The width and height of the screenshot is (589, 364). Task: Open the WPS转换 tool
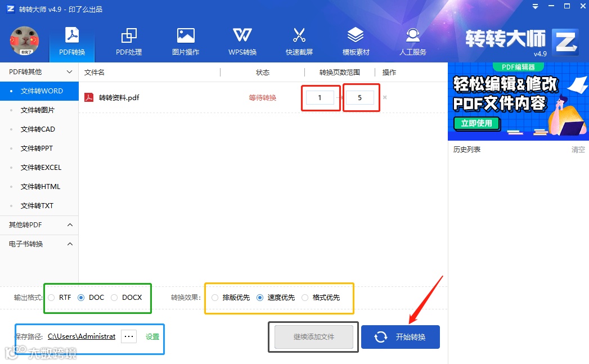pos(242,41)
